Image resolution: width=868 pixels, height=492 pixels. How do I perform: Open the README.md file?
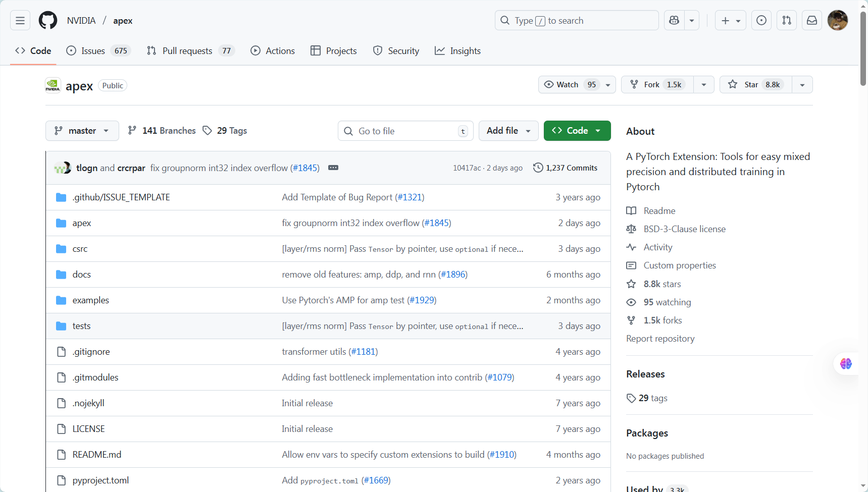pos(97,455)
